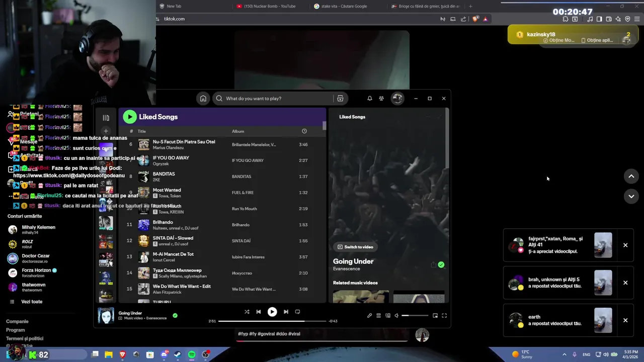Switch to Nuclear Bomb YouTube tab
Viewport: 644px width, 362px height.
(270, 6)
